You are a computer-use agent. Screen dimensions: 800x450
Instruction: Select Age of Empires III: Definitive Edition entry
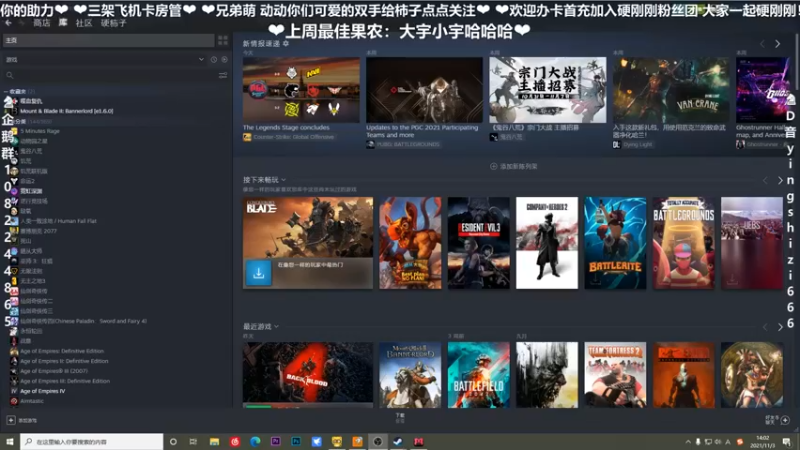(65, 381)
